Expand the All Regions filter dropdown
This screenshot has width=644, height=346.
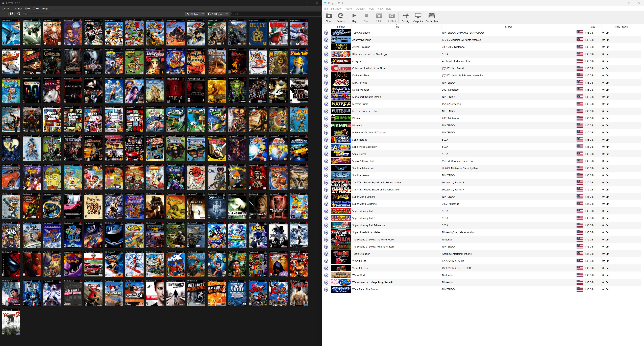click(x=218, y=14)
